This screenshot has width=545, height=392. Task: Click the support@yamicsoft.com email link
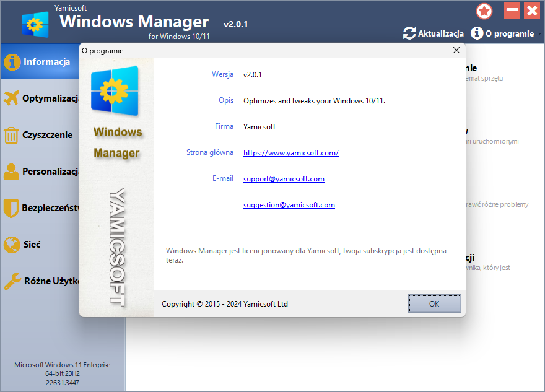coord(284,179)
